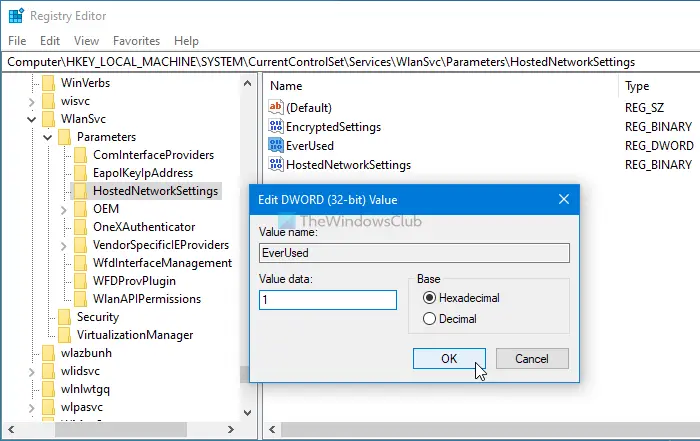
Task: Click the EverUsed DWORD value icon
Action: [275, 146]
